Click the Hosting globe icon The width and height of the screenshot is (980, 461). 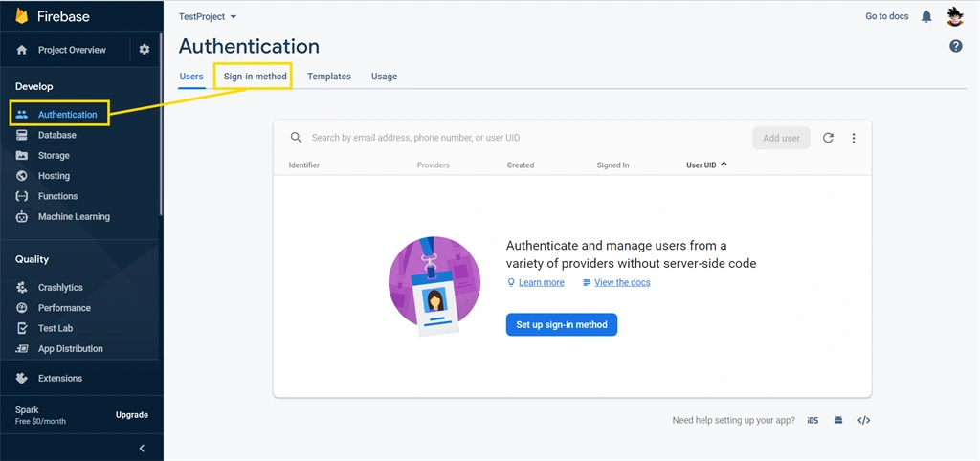(x=22, y=176)
